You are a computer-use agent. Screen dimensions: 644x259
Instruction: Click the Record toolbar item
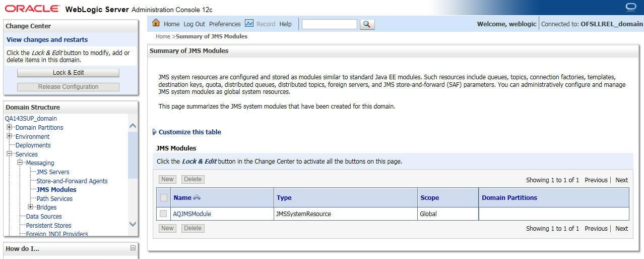[x=266, y=24]
